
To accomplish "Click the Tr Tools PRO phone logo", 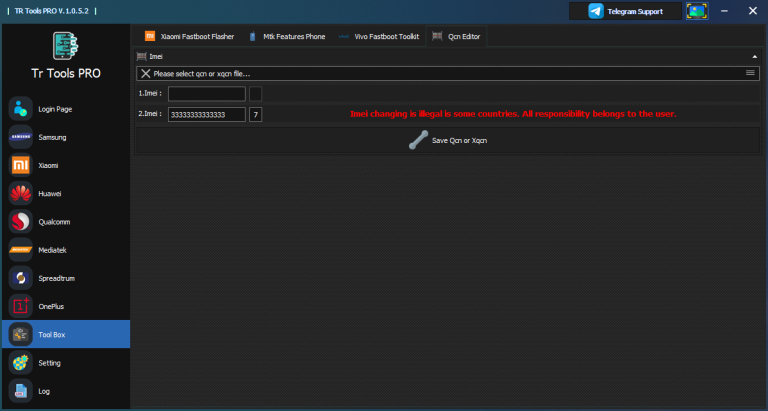I will [66, 46].
